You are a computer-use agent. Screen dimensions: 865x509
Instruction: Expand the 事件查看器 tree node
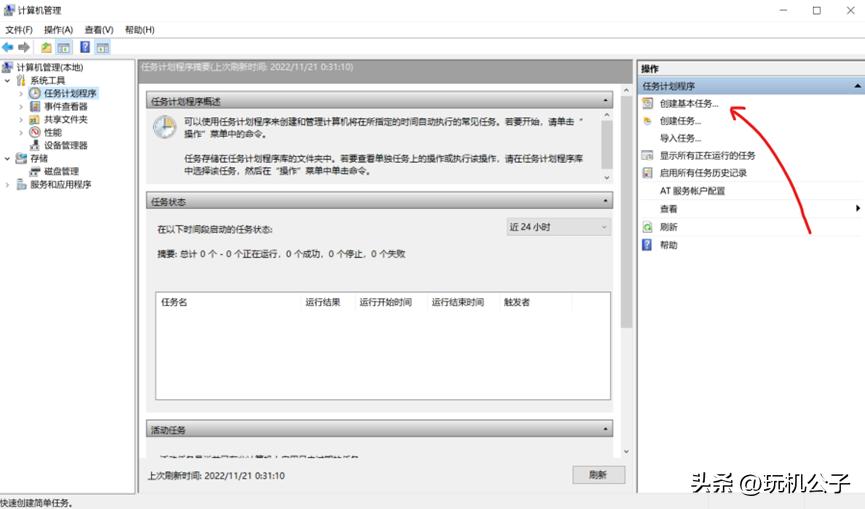tap(21, 106)
